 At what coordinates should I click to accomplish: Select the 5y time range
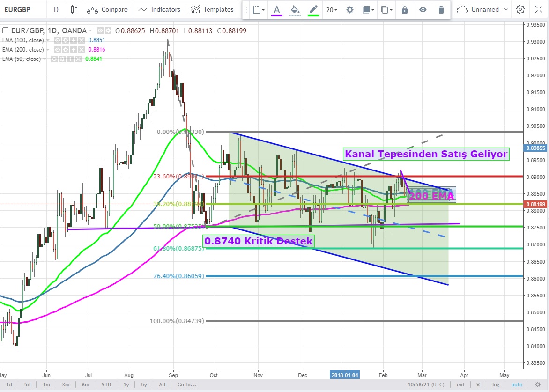(144, 385)
